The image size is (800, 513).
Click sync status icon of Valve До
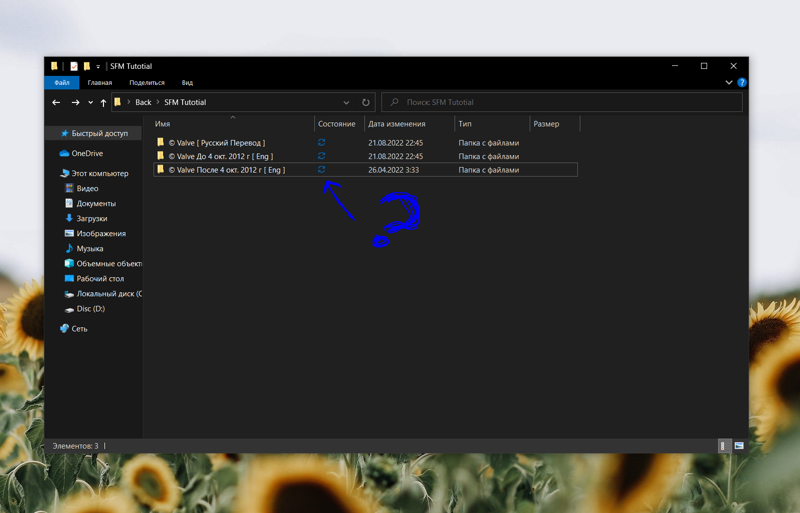321,156
